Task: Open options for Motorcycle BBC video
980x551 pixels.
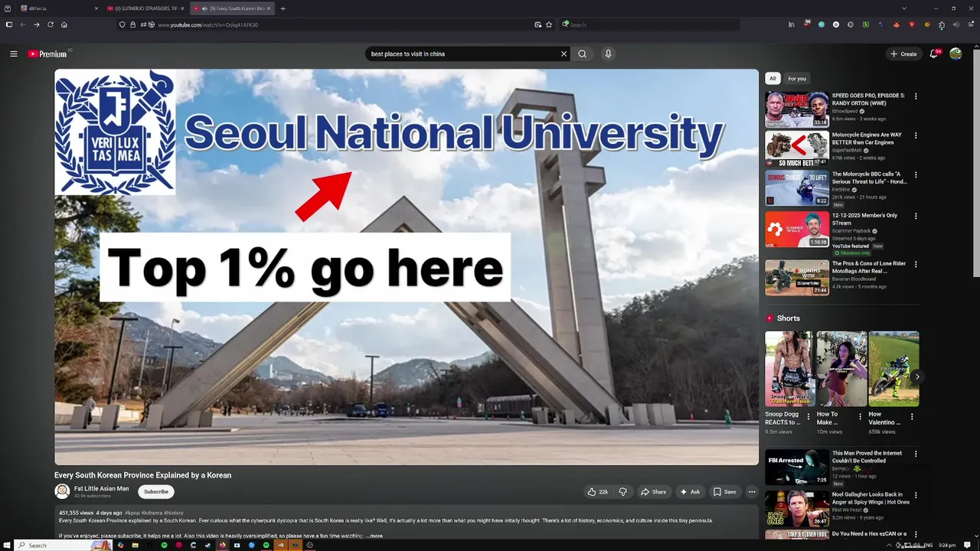Action: coord(916,174)
